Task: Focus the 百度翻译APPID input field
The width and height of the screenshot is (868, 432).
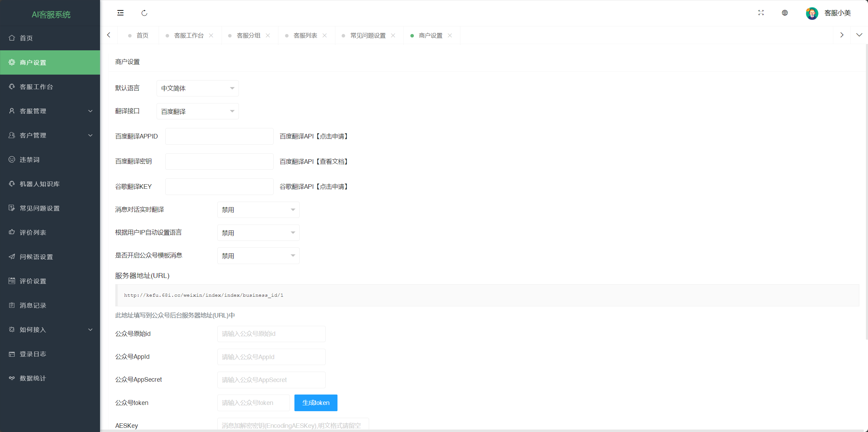Action: click(219, 136)
